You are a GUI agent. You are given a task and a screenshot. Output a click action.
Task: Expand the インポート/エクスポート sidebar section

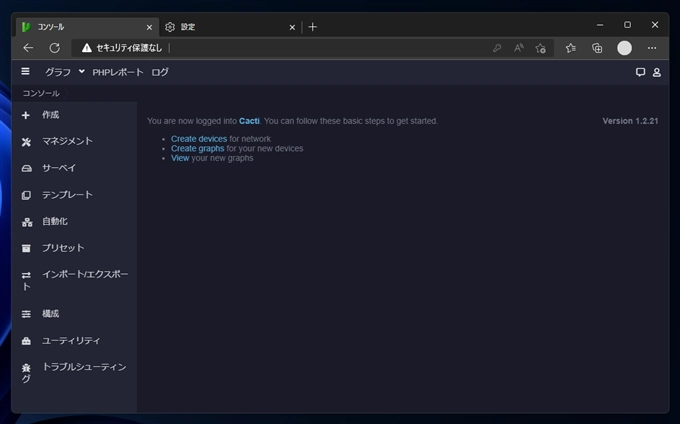(74, 280)
